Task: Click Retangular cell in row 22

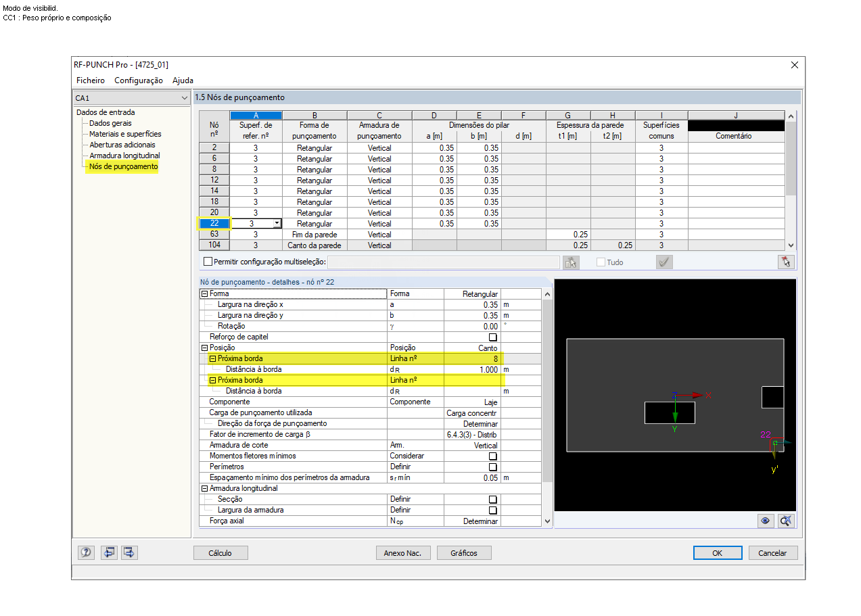Action: [315, 223]
